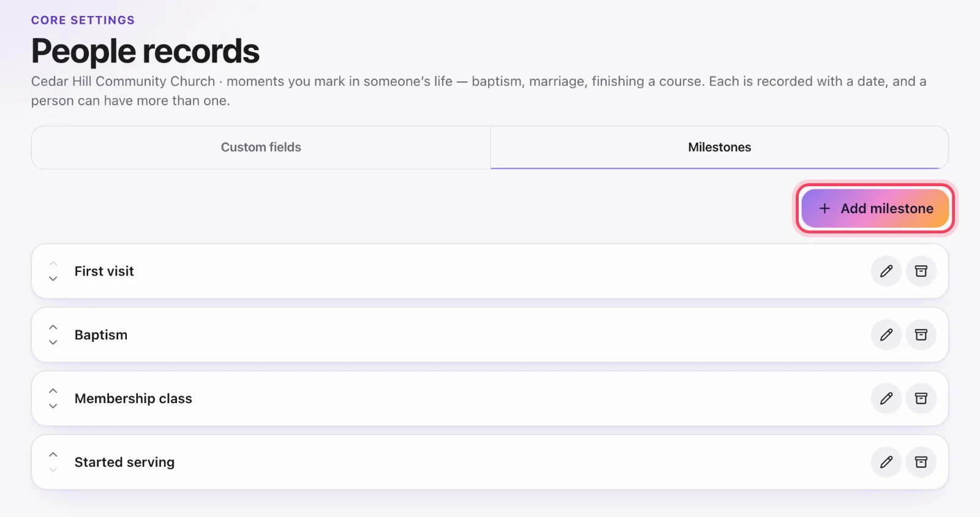Archive the First visit milestone
This screenshot has height=517, width=980.
(x=921, y=271)
